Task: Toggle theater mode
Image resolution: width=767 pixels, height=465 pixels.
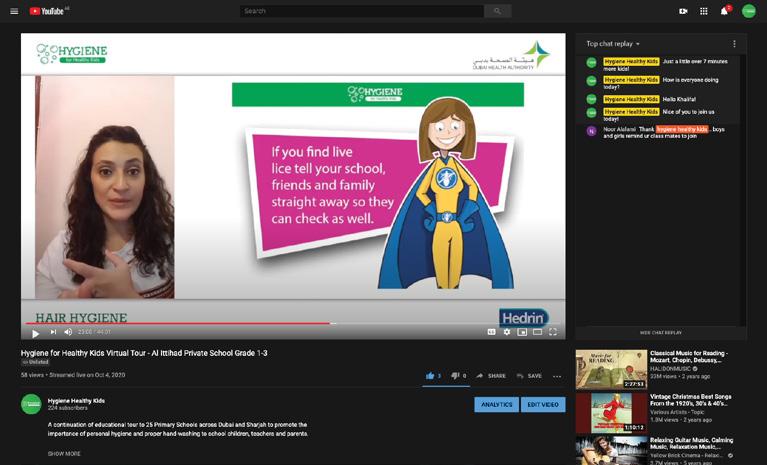Action: point(537,332)
